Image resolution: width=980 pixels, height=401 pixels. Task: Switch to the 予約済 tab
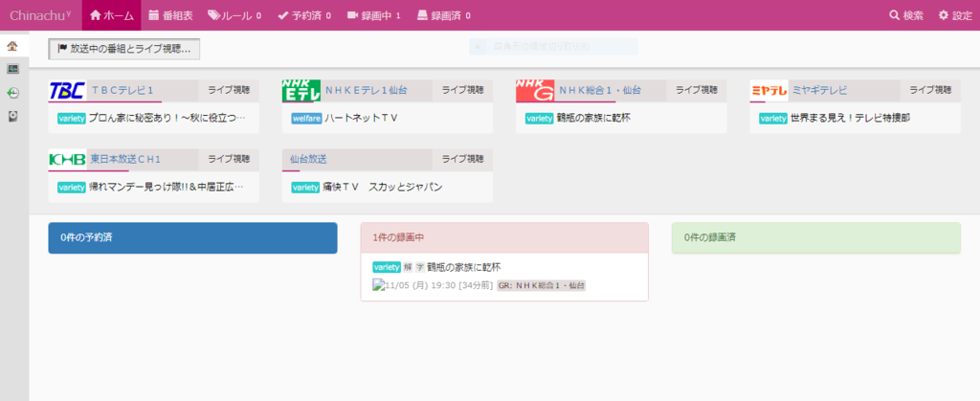[x=304, y=15]
